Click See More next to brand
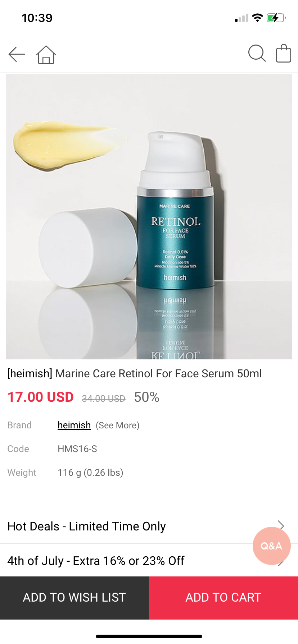 (118, 425)
